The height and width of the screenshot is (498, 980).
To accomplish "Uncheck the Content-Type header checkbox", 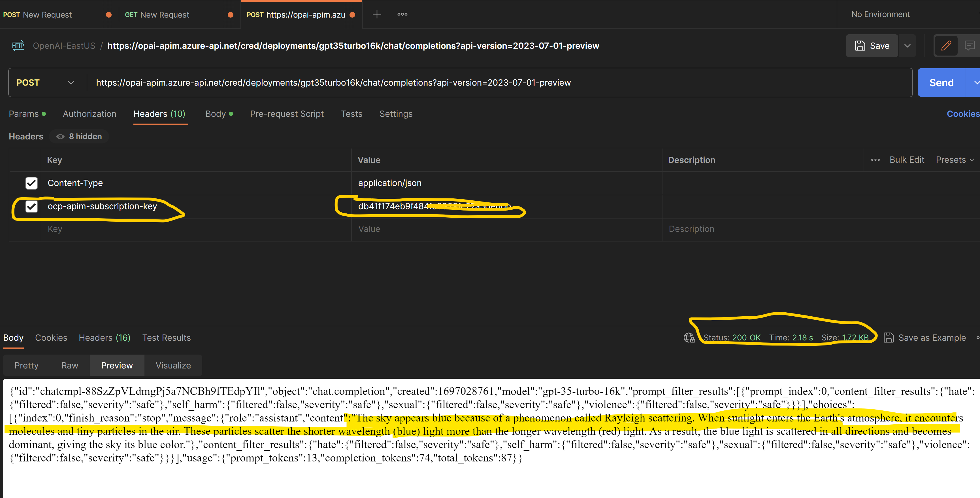I will [31, 183].
